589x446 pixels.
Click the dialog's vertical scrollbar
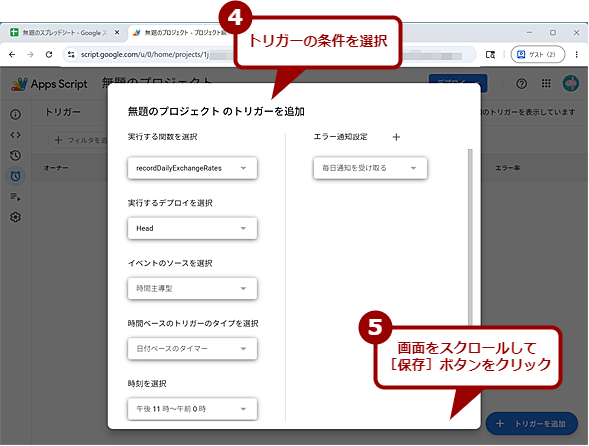pyautogui.click(x=470, y=237)
